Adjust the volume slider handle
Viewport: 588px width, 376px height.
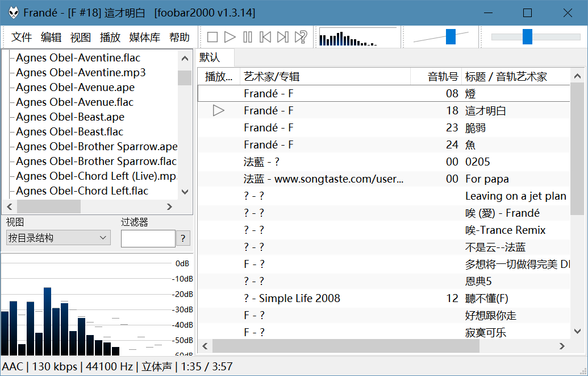point(451,37)
